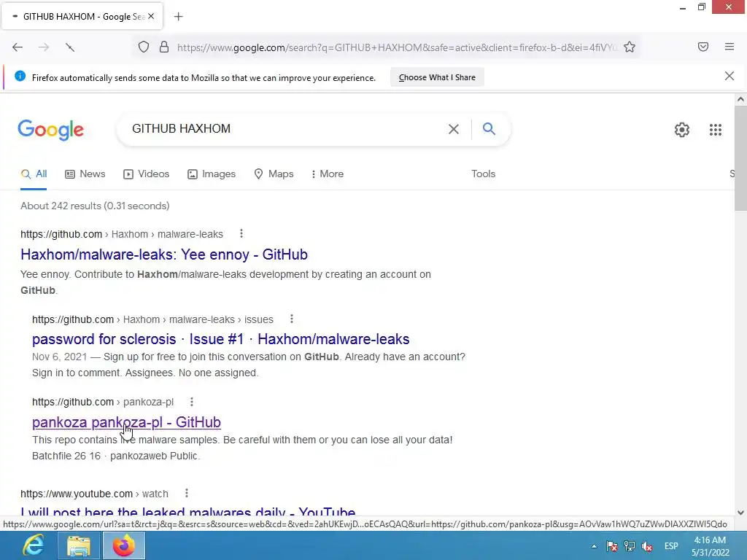Viewport: 747px width, 560px height.
Task: Click the muted volume tray icon
Action: click(x=647, y=546)
